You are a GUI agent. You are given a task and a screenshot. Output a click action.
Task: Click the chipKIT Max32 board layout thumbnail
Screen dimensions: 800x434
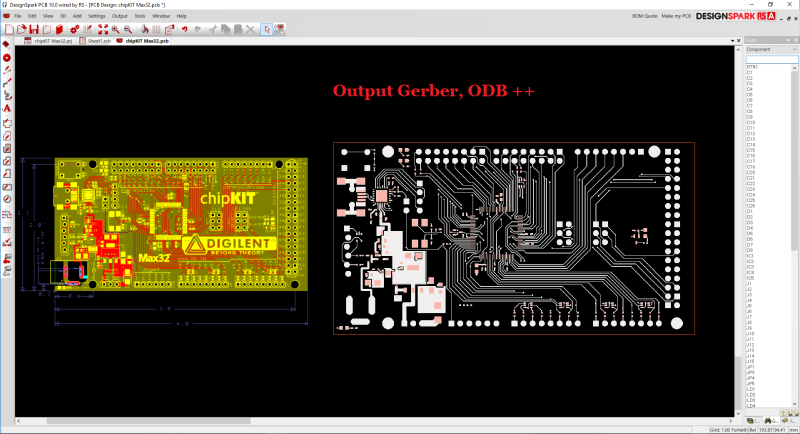181,224
